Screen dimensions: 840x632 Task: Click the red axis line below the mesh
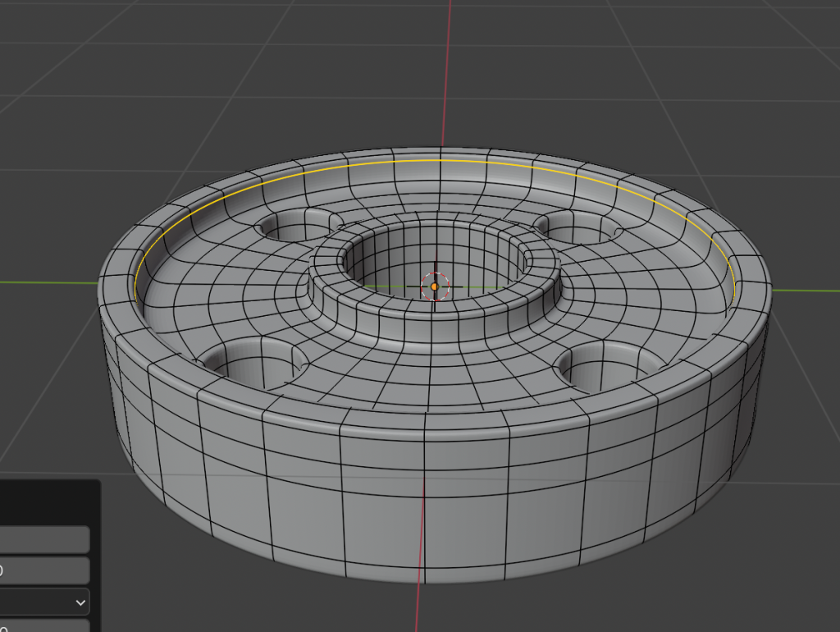421,607
